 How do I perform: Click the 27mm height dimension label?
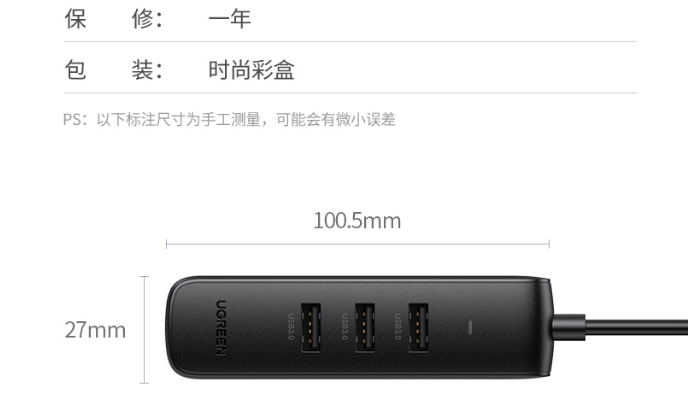95,330
